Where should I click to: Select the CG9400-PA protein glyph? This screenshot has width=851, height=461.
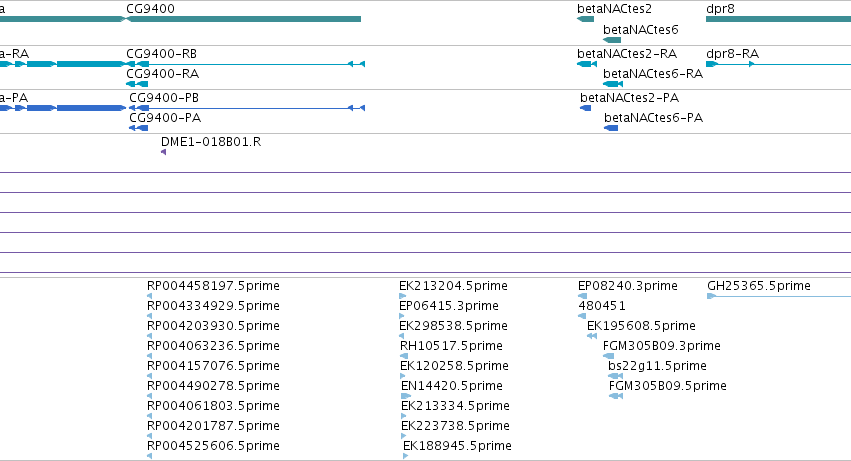pyautogui.click(x=138, y=128)
